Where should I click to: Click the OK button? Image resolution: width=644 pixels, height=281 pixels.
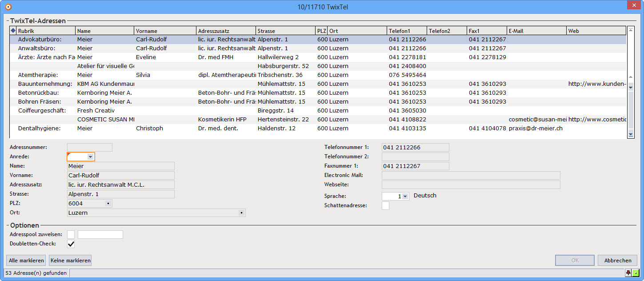(575, 261)
